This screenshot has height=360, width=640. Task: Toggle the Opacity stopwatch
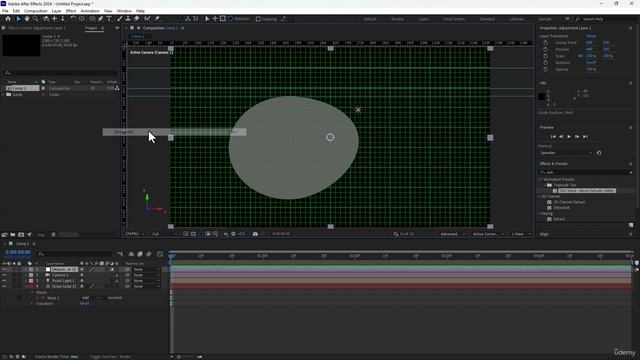point(545,69)
